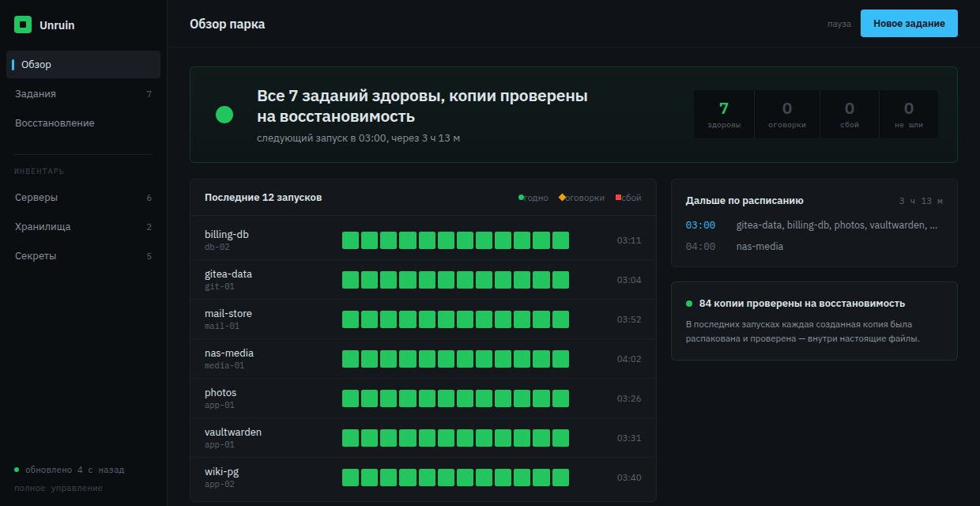Image resolution: width=980 pixels, height=506 pixels.
Task: Click the 84 копии проверены heading
Action: click(802, 304)
